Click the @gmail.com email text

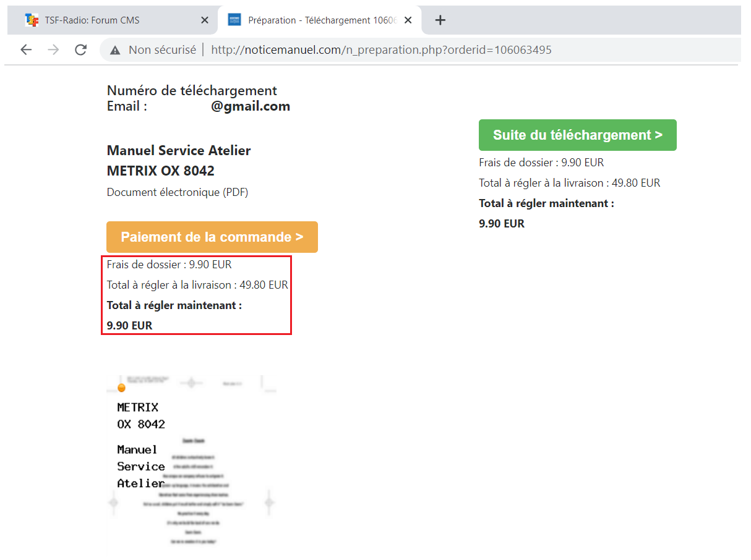coord(251,106)
